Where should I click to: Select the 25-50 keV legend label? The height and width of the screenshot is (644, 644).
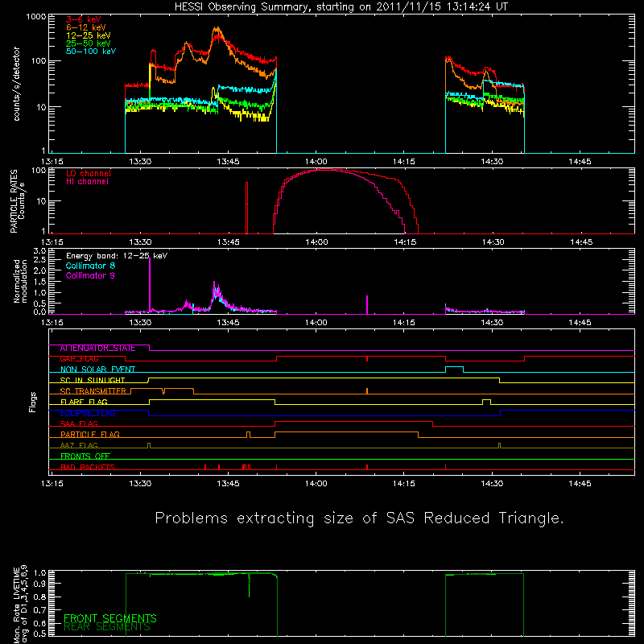pos(89,43)
